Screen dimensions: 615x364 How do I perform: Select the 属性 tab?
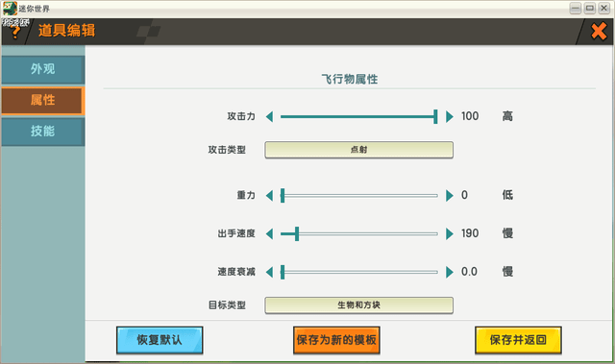tap(42, 100)
